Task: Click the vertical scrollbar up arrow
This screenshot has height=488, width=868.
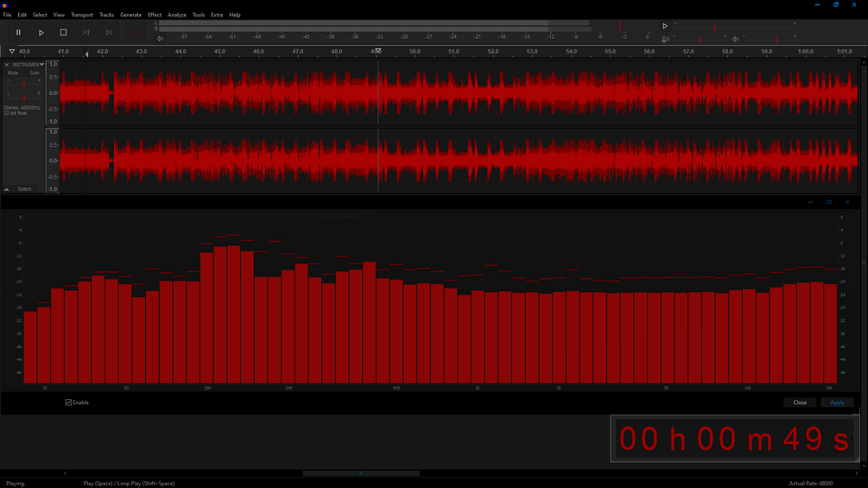Action: tap(864, 62)
